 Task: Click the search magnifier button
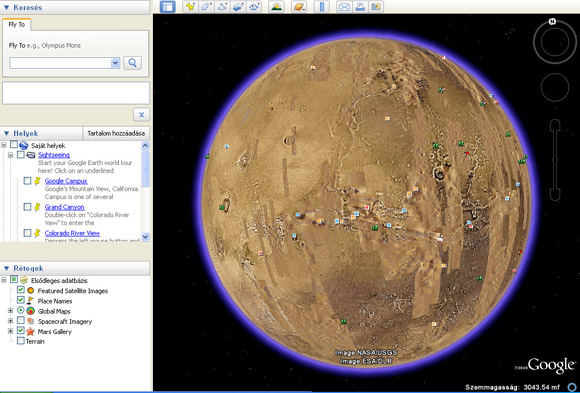[132, 63]
